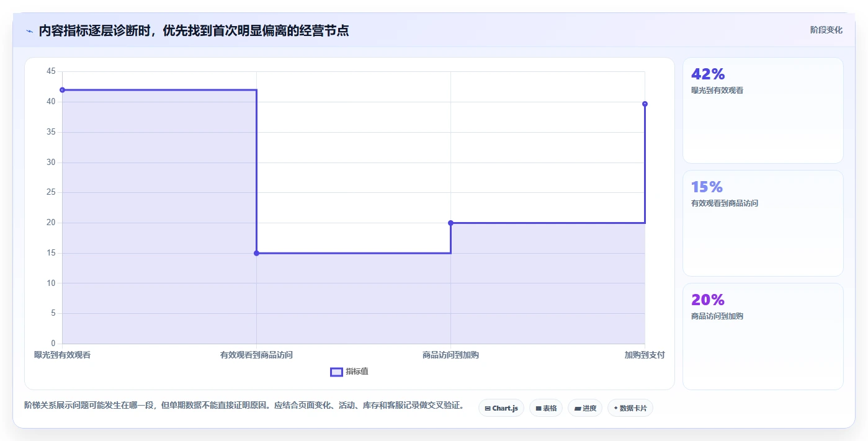Click the lightning icon beside the header title
Viewport: 868px width, 441px height.
tap(29, 31)
